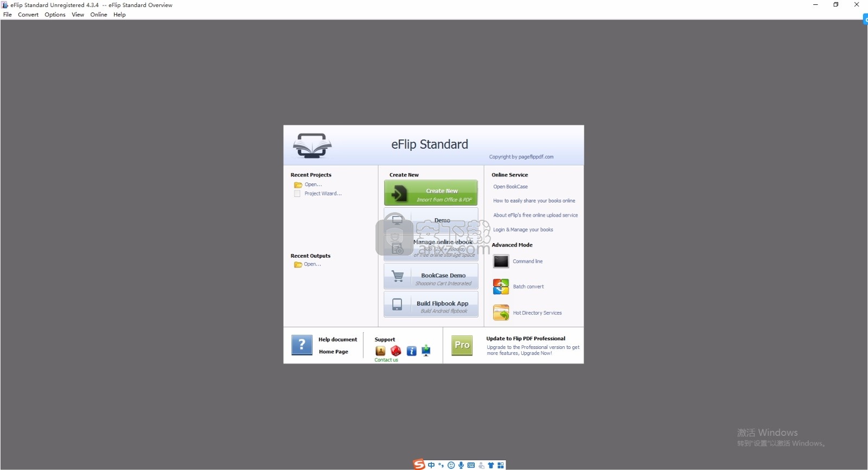Click the Sogou S input method icon
This screenshot has height=470, width=868.
419,465
